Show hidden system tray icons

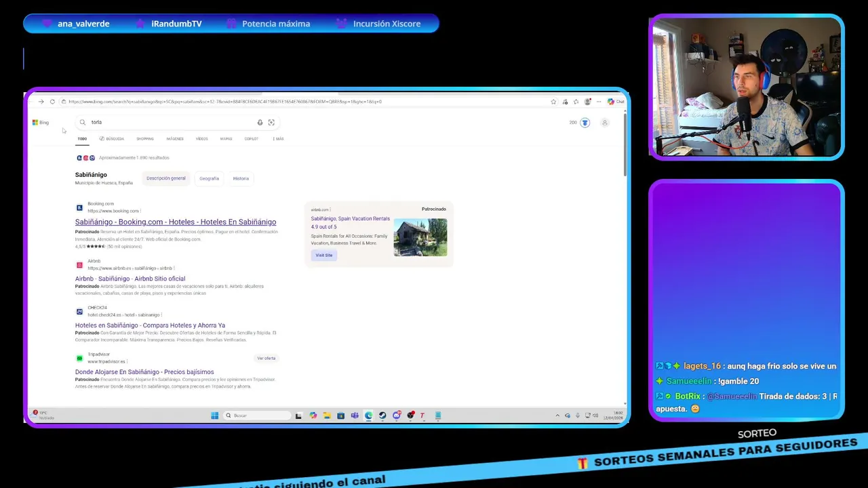coord(557,415)
